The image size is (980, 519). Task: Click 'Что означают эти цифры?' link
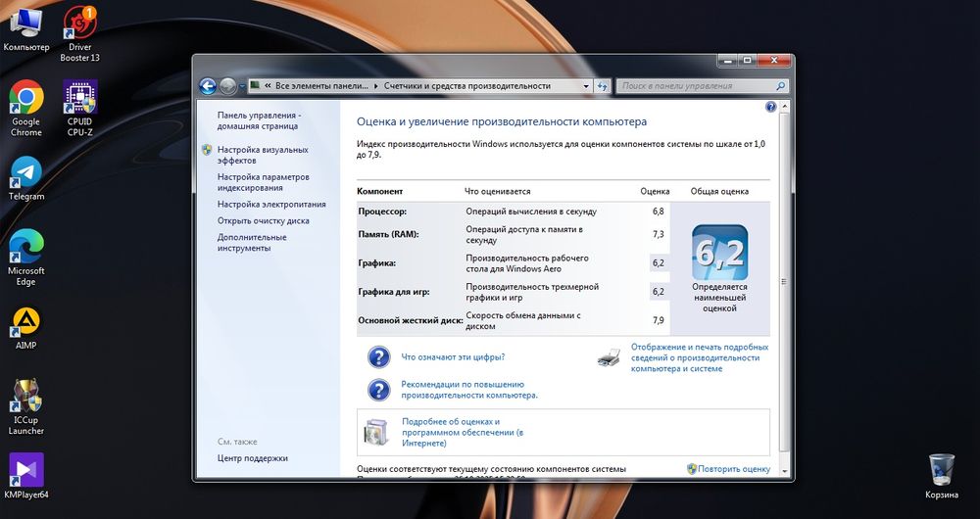[453, 357]
